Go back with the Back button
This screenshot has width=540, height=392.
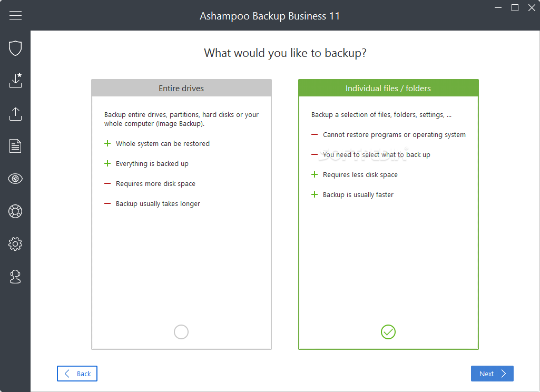(77, 374)
